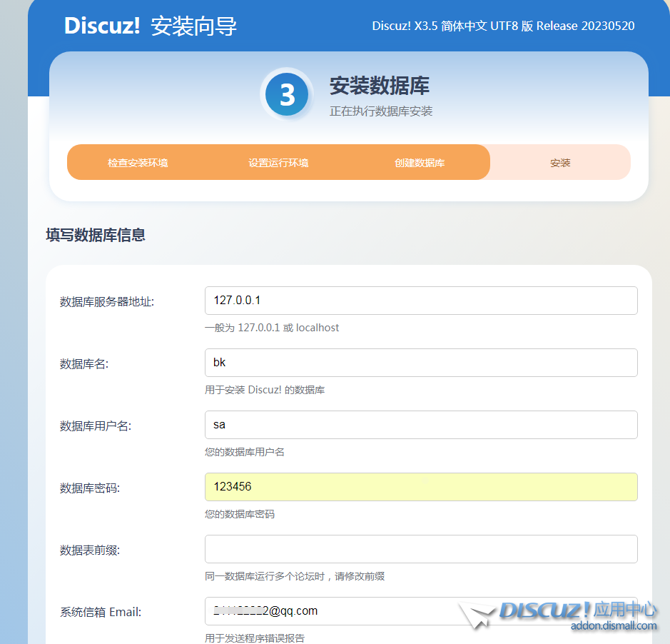The height and width of the screenshot is (644, 670).
Task: Click the blue step 3 circle badge
Action: 287,95
